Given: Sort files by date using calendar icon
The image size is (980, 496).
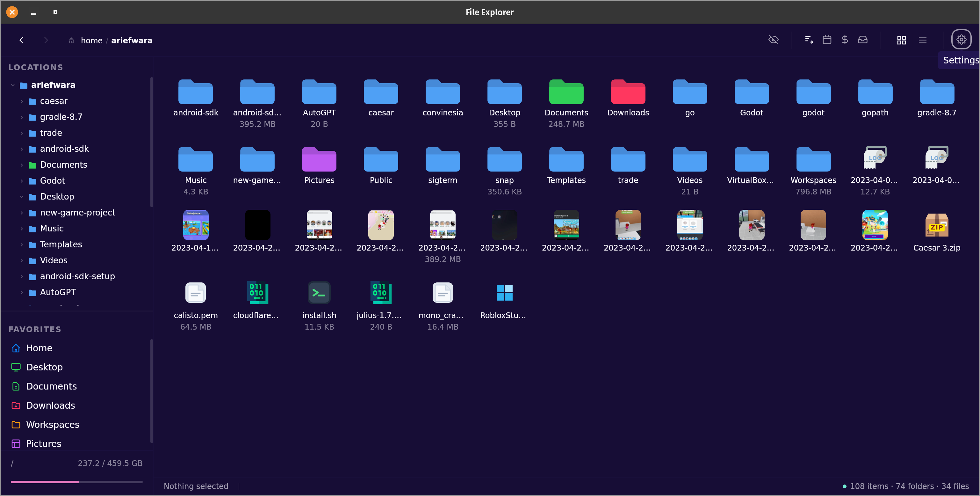Looking at the screenshot, I should tap(827, 39).
